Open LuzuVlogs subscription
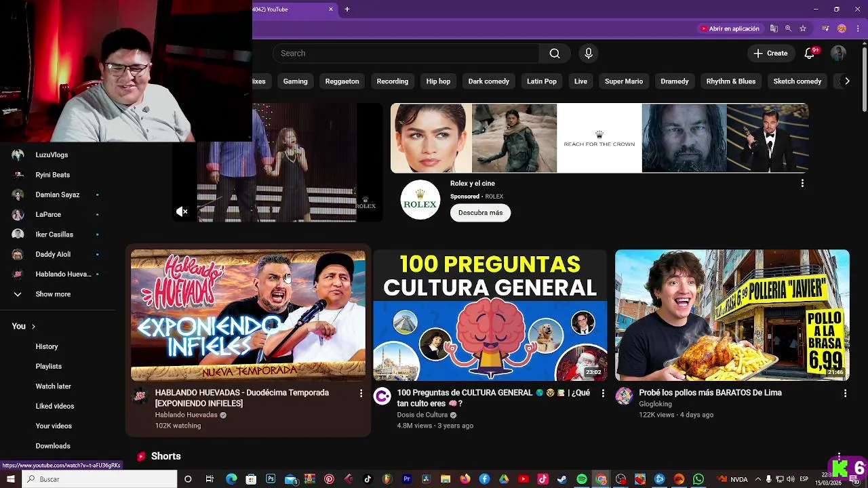This screenshot has height=488, width=868. 52,155
